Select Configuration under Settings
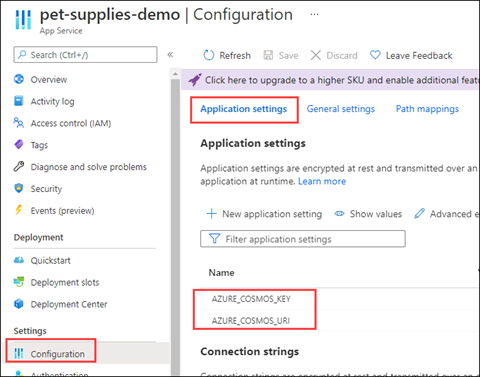Screen dimensions: 480x377 click(58, 354)
